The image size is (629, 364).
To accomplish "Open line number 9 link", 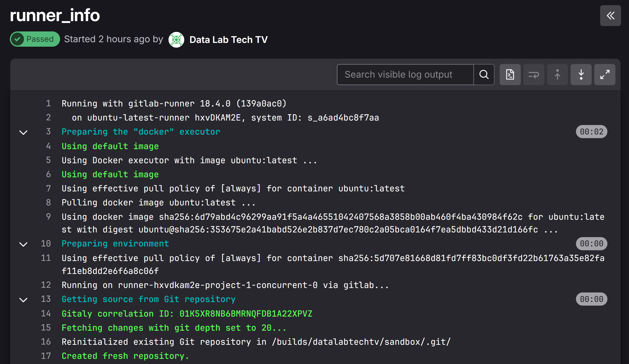I will tap(48, 216).
